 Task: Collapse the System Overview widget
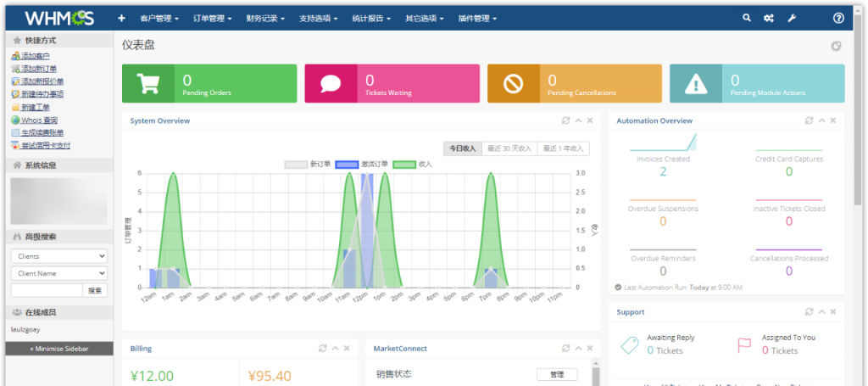coord(578,120)
